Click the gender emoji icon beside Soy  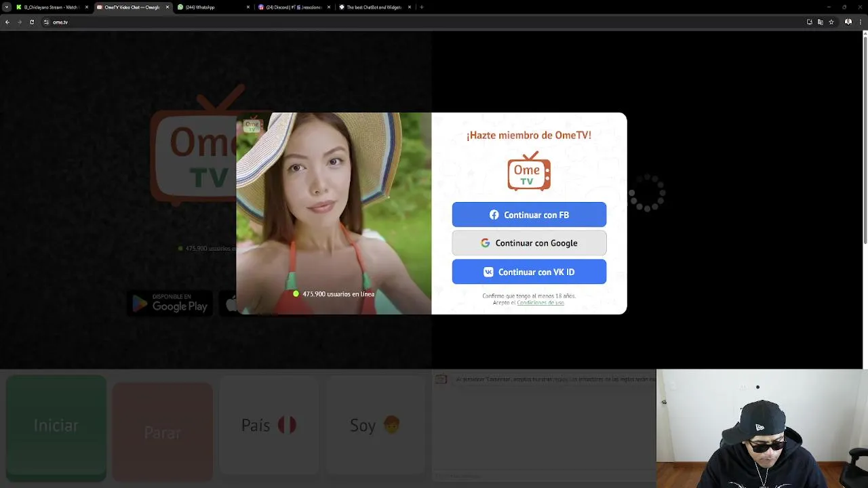pos(391,425)
